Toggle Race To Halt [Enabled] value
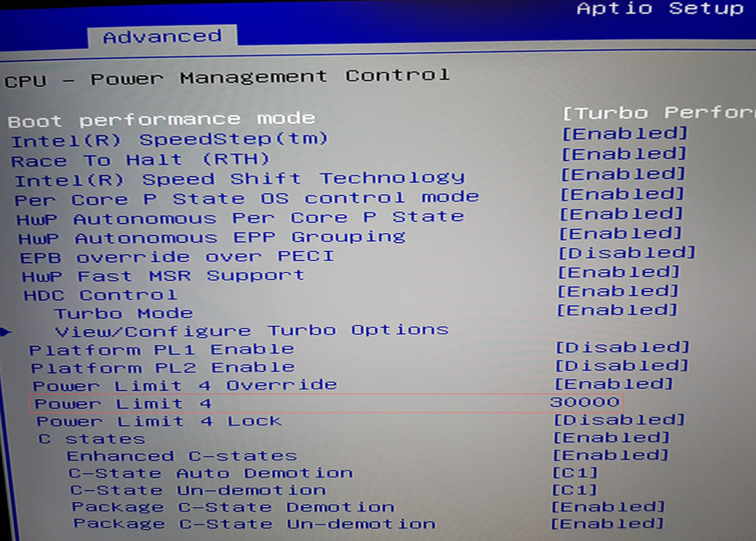The width and height of the screenshot is (756, 541). 623,154
